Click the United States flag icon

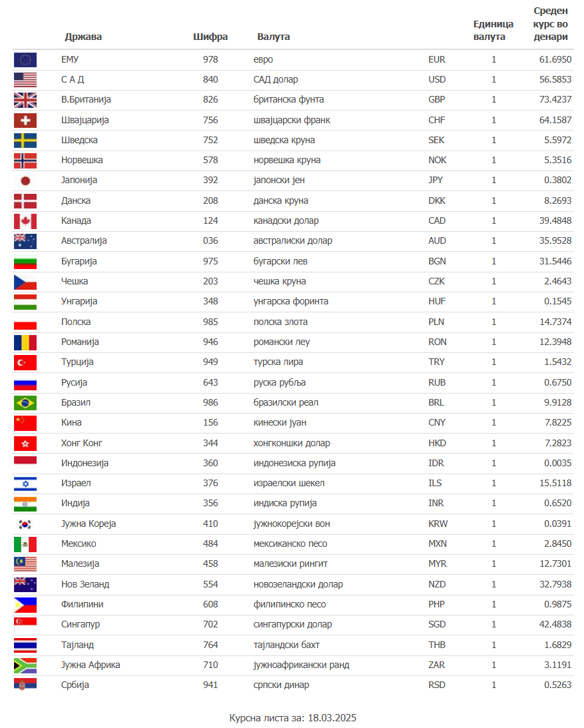click(x=25, y=80)
